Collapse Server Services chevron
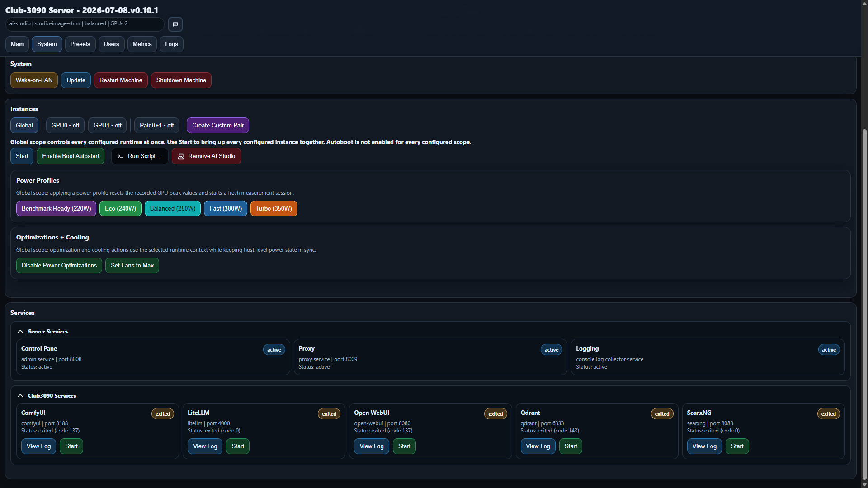The width and height of the screenshot is (868, 488). (x=20, y=332)
